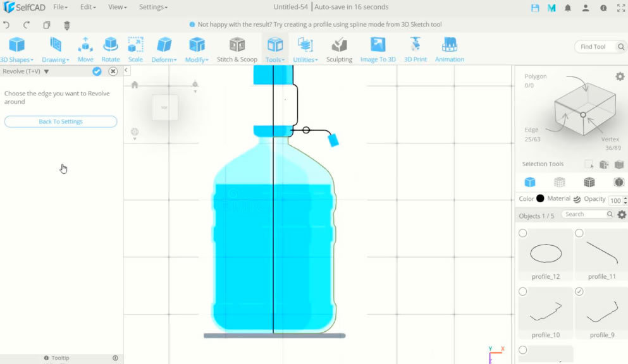The width and height of the screenshot is (628, 364).
Task: Open the info help icon in header
Action: point(603,8)
